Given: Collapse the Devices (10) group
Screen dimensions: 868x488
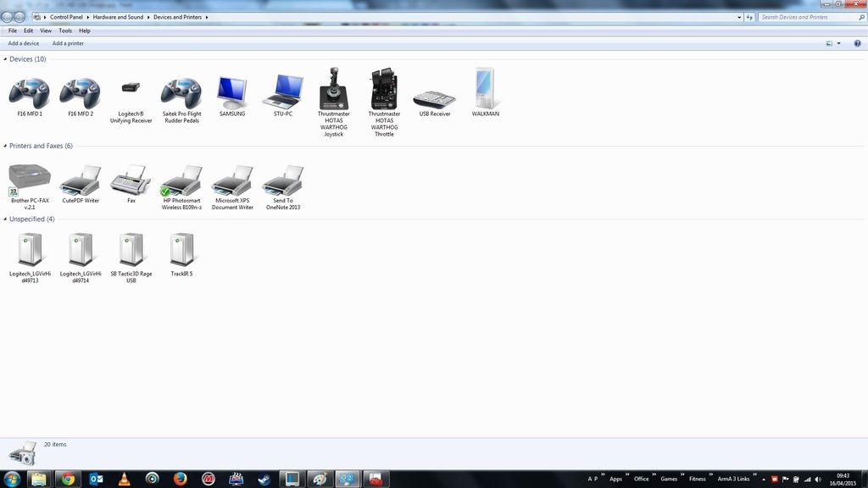Looking at the screenshot, I should (5, 59).
